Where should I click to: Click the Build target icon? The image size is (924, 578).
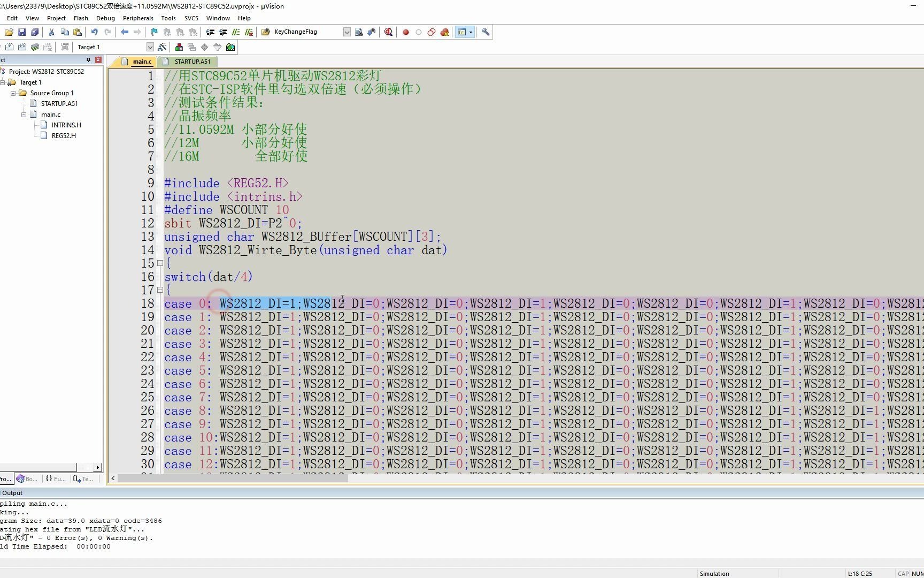[x=9, y=47]
